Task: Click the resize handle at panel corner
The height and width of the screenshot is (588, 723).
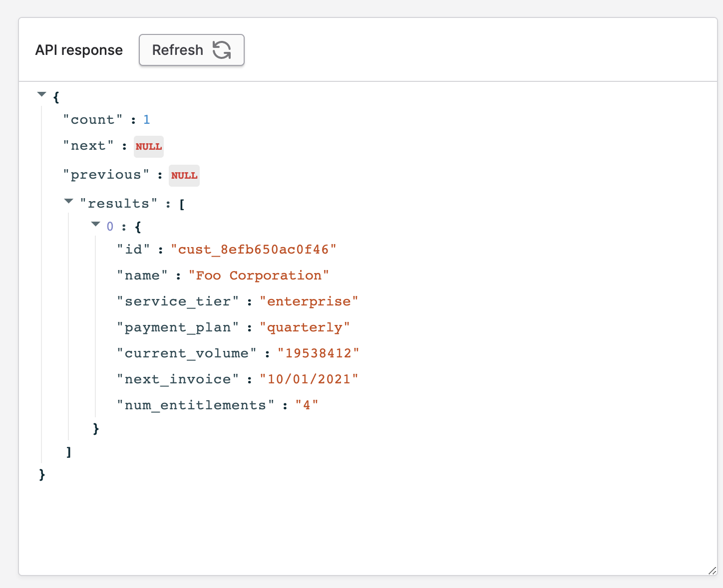Action: coord(713,571)
